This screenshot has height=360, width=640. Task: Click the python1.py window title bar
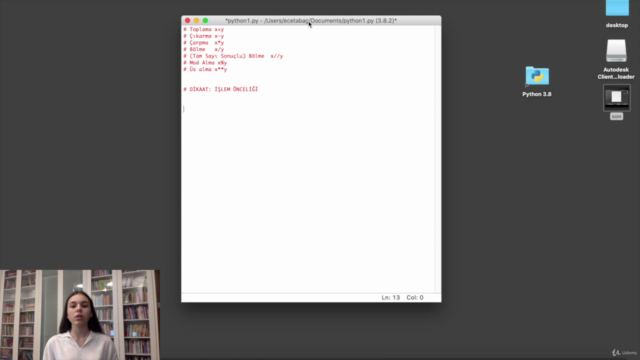coord(311,20)
